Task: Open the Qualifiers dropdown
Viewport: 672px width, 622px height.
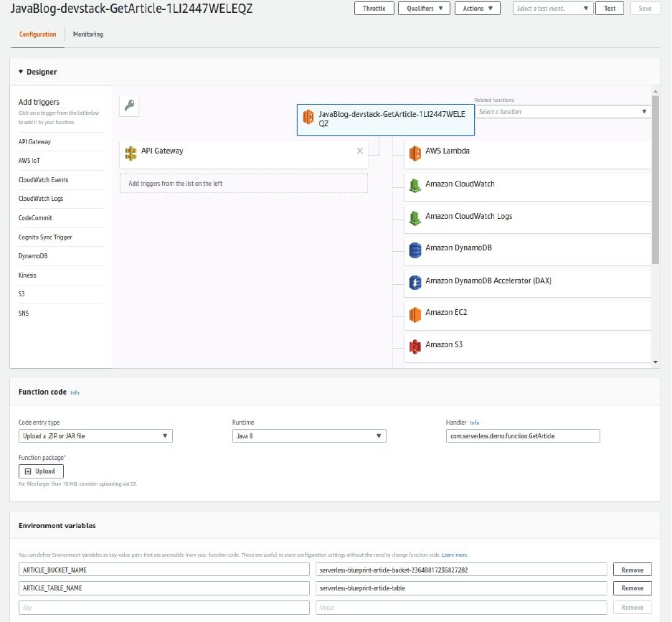Action: click(x=424, y=8)
